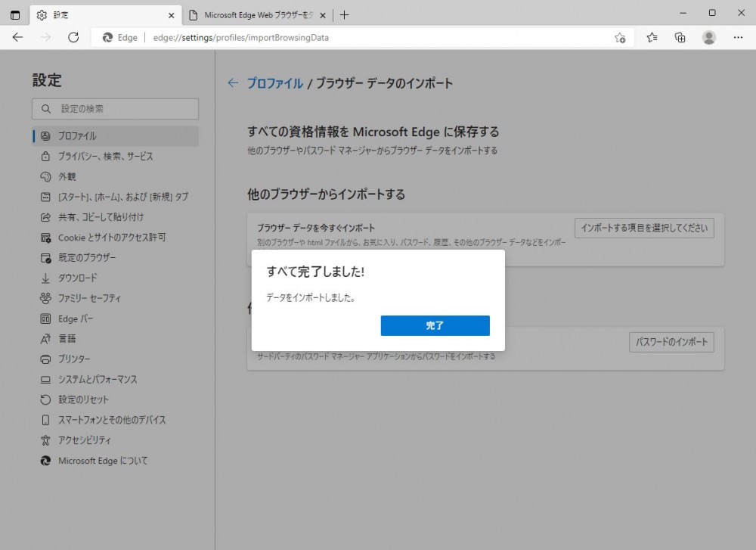Open ダウンロード settings
This screenshot has width=756, height=550.
116,278
